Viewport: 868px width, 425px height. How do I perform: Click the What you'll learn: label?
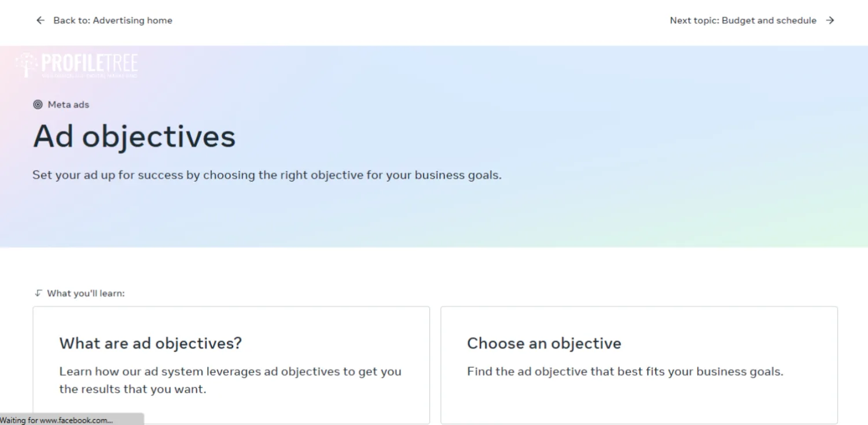pos(86,293)
